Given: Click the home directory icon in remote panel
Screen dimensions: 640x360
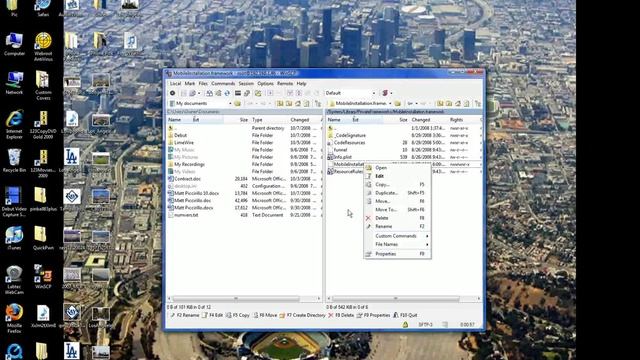Looking at the screenshot, I should 458,104.
